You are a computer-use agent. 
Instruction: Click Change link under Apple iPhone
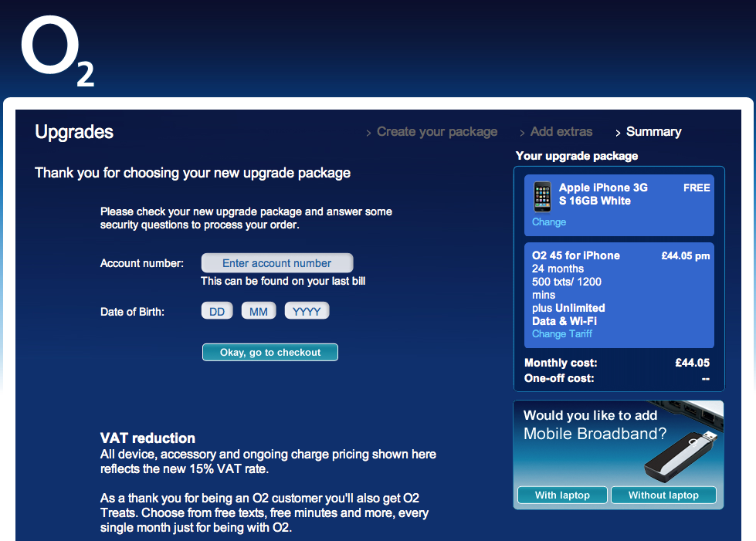pyautogui.click(x=549, y=222)
